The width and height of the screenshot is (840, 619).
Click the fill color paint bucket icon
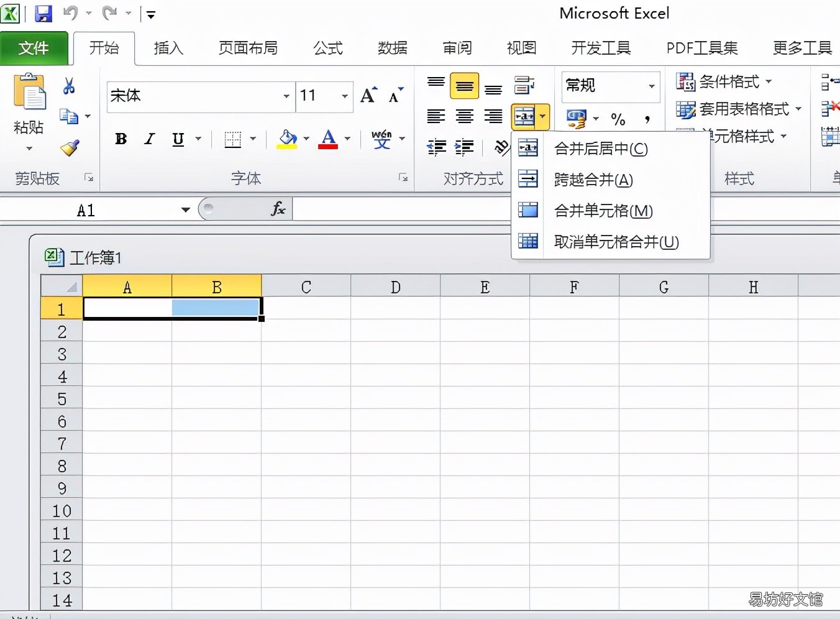(287, 139)
